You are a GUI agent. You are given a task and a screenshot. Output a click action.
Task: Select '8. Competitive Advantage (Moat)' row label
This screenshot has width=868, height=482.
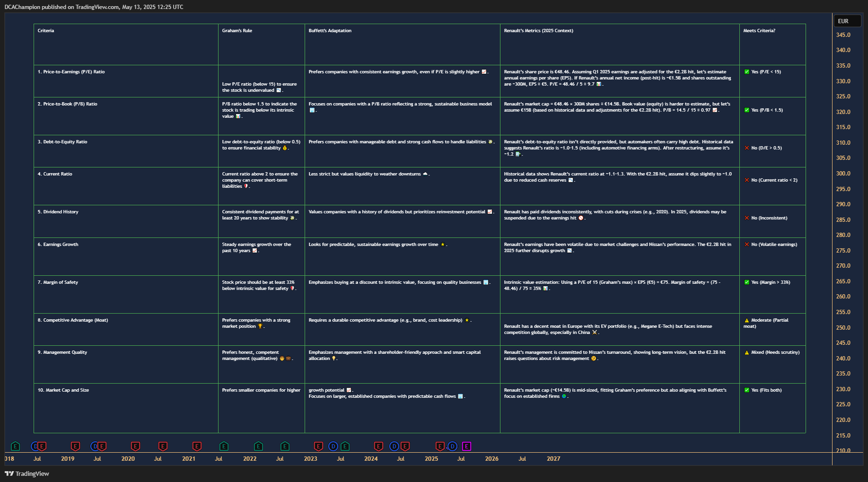[x=73, y=320]
